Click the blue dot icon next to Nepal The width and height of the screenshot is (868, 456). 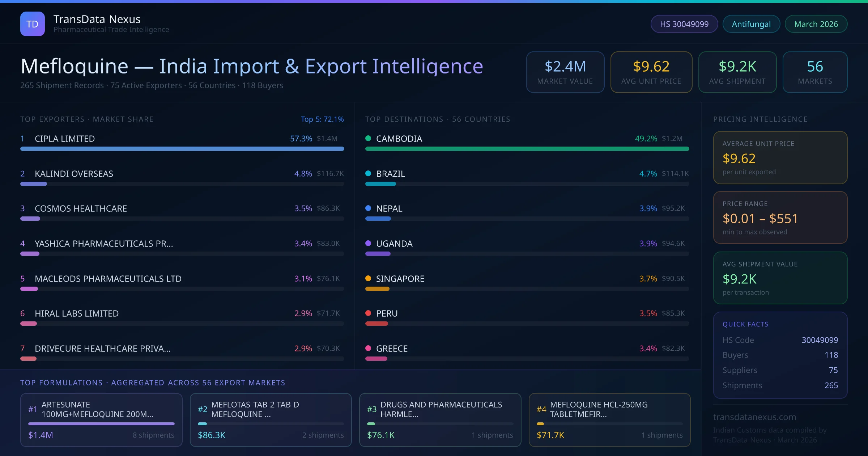[369, 208]
